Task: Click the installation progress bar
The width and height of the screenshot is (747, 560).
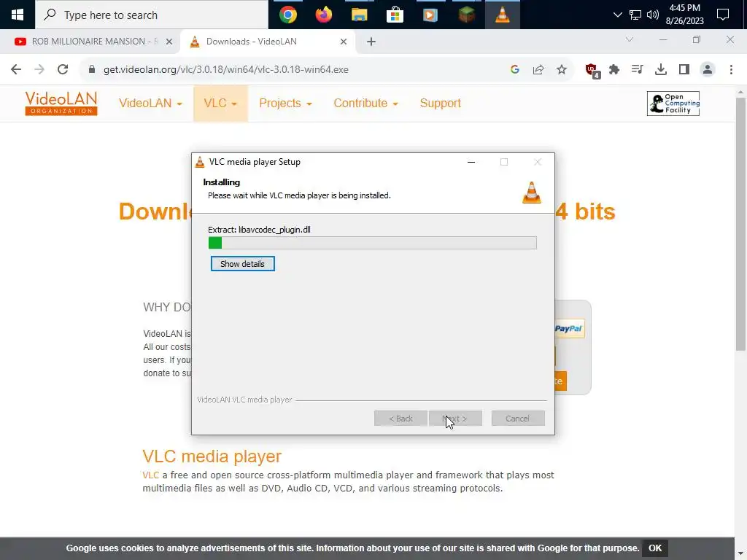Action: tap(373, 243)
